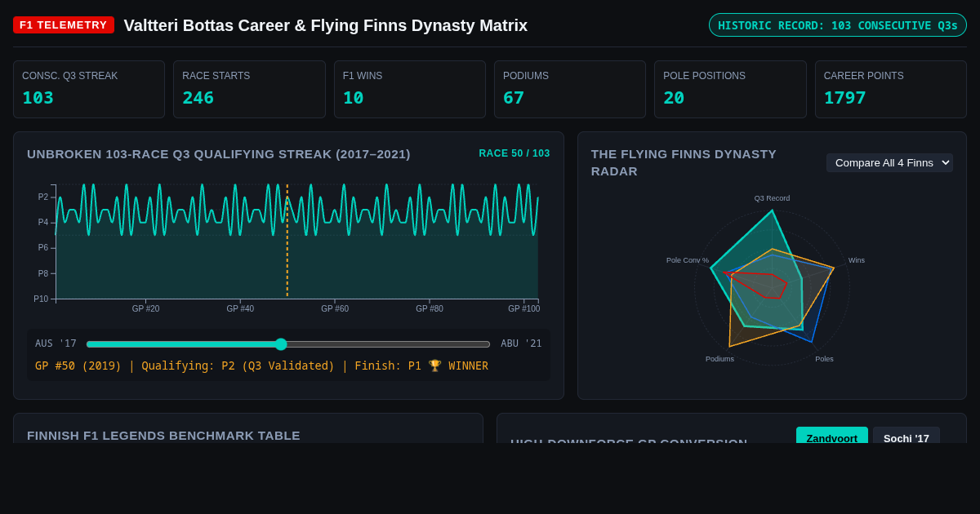
Task: Click the ABU '21 slider end label
Action: click(x=521, y=343)
